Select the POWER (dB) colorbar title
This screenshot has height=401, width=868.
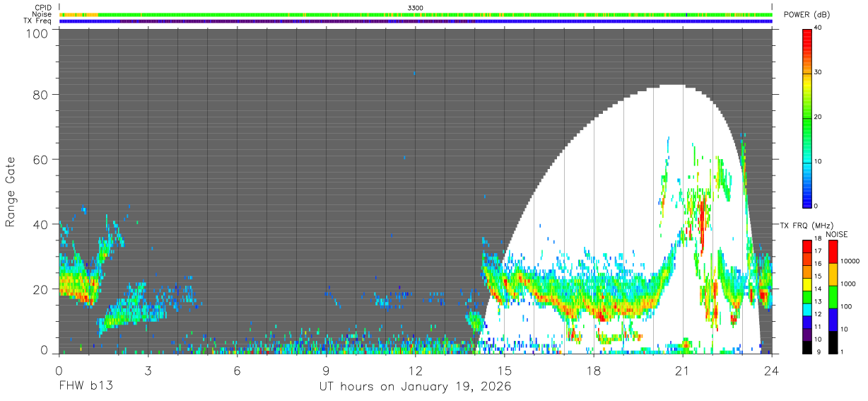[x=807, y=15]
